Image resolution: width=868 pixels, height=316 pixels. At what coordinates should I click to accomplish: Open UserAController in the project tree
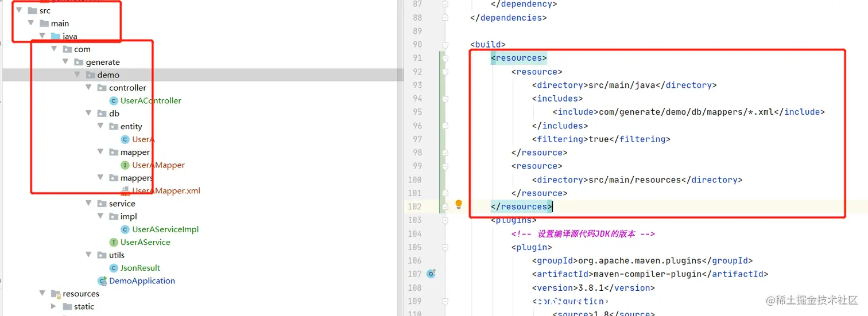[151, 100]
